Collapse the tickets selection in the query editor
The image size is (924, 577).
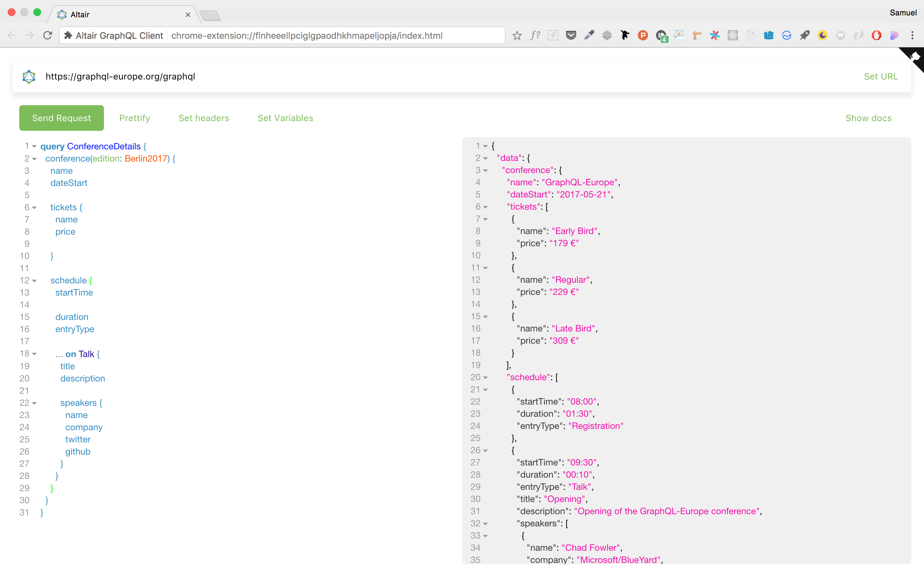click(34, 207)
